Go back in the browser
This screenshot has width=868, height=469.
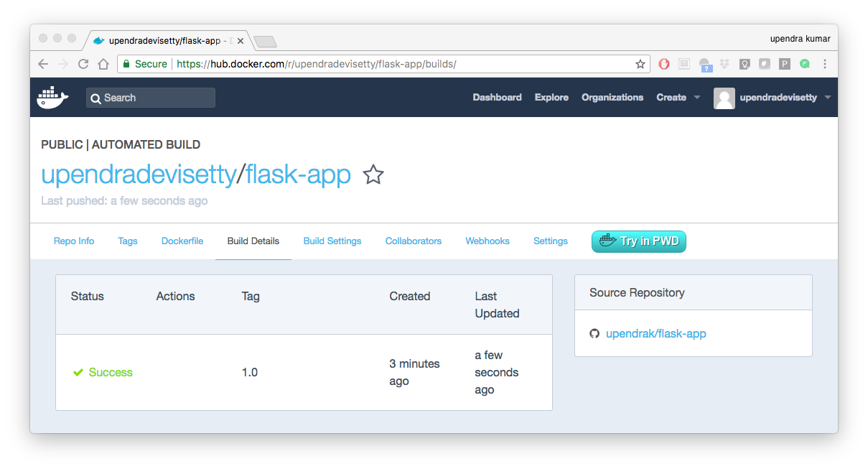pyautogui.click(x=43, y=64)
